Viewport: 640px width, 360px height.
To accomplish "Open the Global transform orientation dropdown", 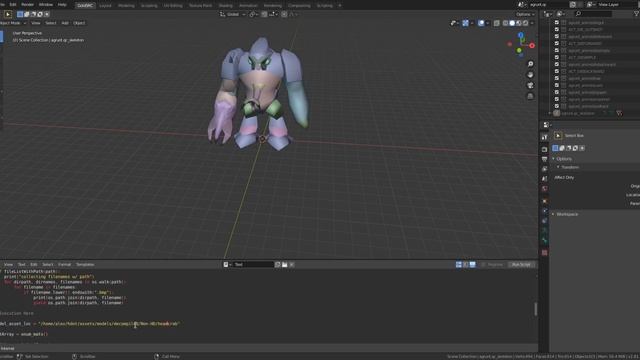I will pos(233,14).
